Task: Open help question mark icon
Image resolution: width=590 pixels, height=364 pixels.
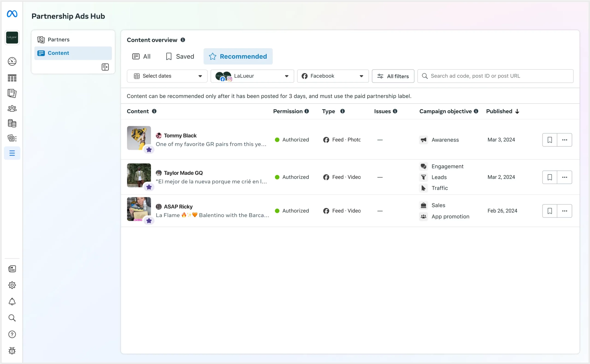Action: coord(12,334)
